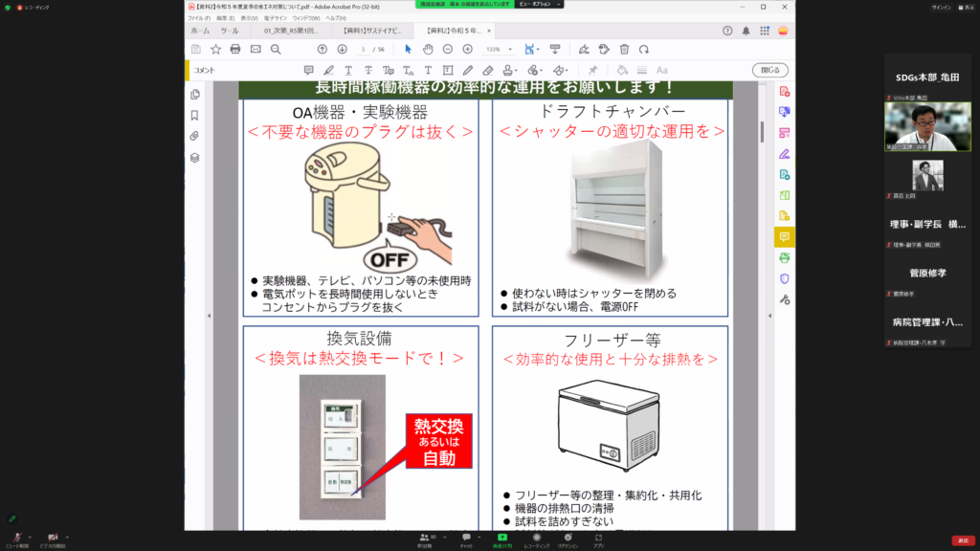Select the Hand pan tool
Viewport: 980px width, 551px height.
click(x=426, y=49)
